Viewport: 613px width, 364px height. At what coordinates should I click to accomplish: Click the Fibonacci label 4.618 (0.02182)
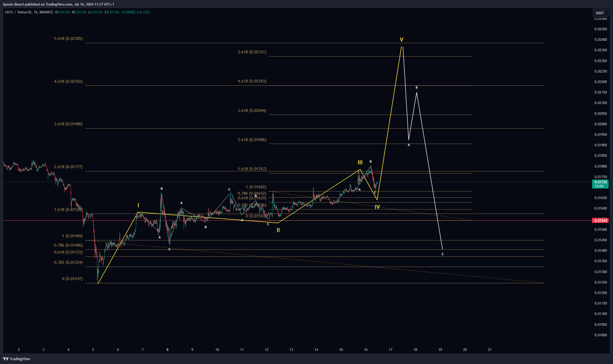(68, 81)
